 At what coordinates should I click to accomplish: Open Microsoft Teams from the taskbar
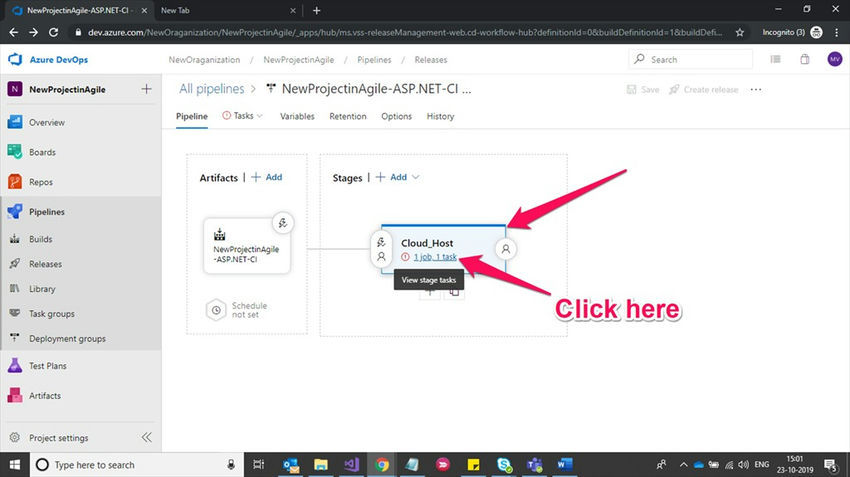point(535,465)
